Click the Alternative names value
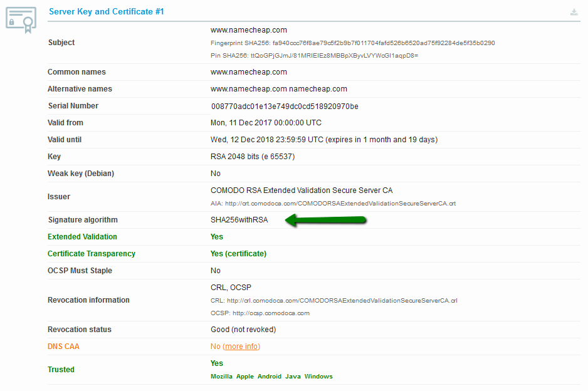Viewport: 588px width, 391px height. [278, 89]
